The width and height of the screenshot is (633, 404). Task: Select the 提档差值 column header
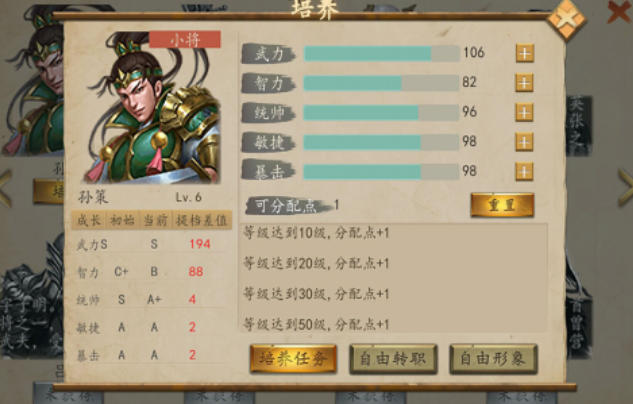click(x=202, y=220)
